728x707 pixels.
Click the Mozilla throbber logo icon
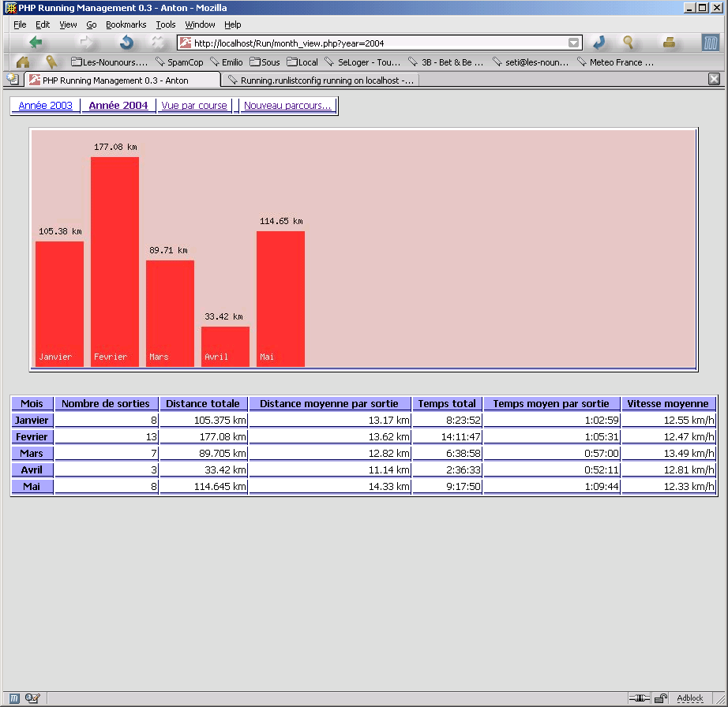point(710,43)
